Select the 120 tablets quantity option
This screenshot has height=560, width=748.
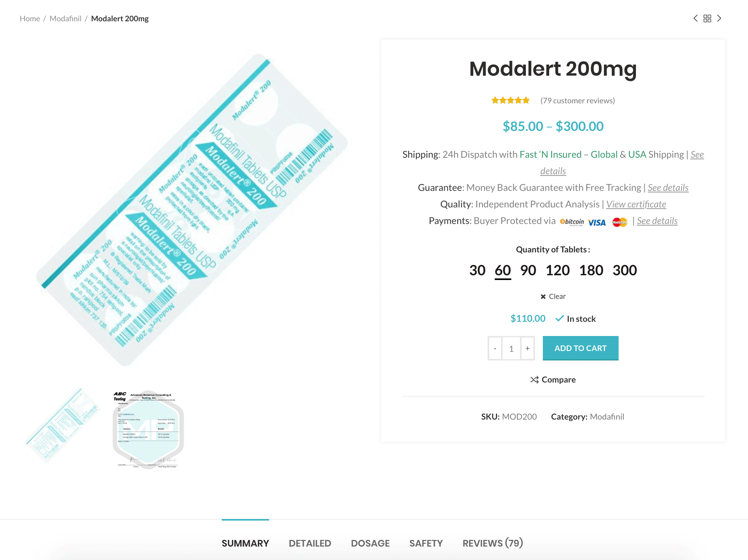click(557, 271)
